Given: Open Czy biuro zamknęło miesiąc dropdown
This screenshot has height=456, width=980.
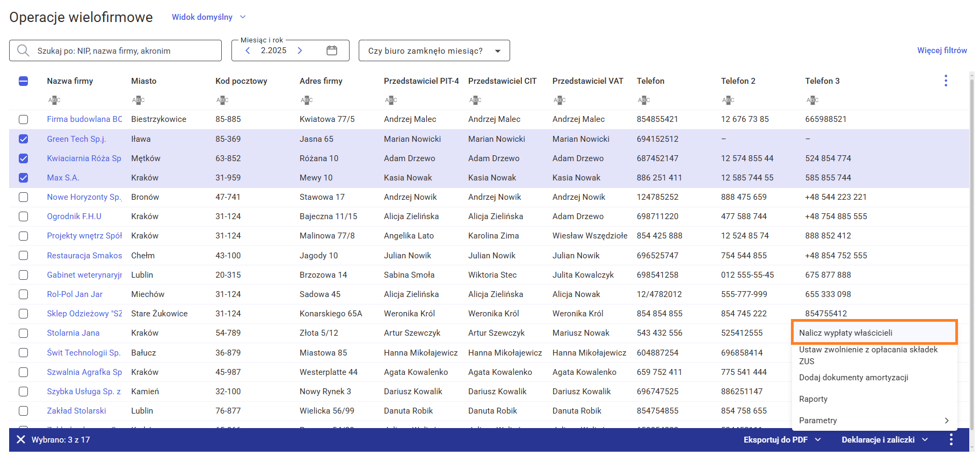Looking at the screenshot, I should tap(434, 50).
